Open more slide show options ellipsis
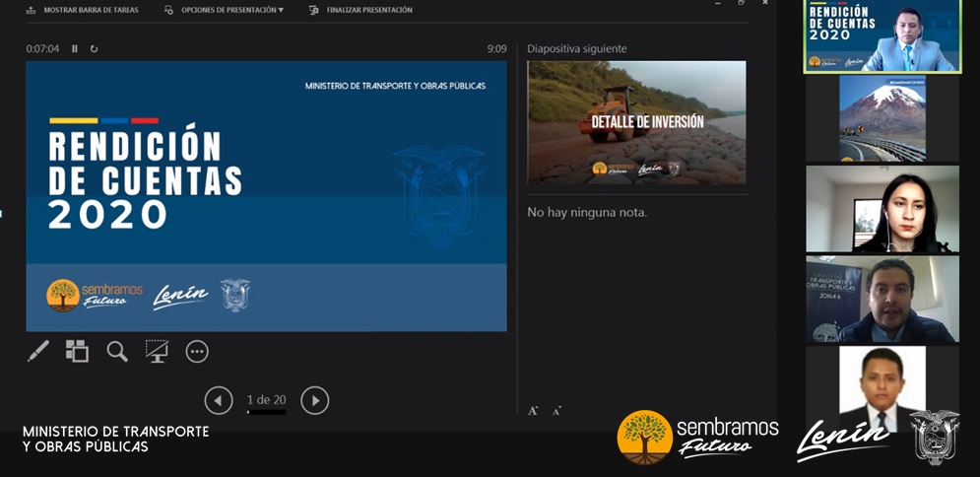 click(197, 351)
